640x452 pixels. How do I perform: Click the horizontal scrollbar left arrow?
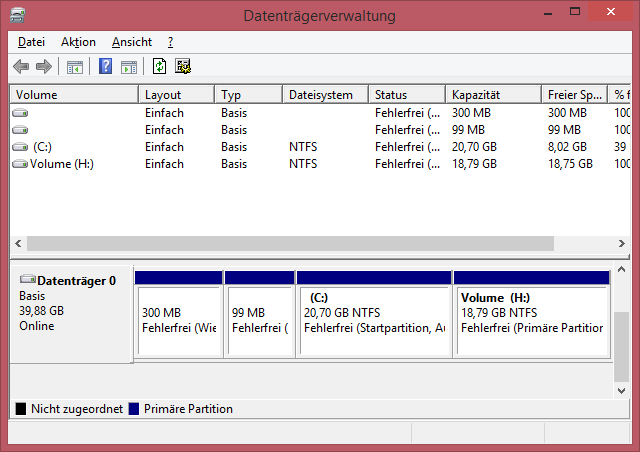pyautogui.click(x=18, y=244)
